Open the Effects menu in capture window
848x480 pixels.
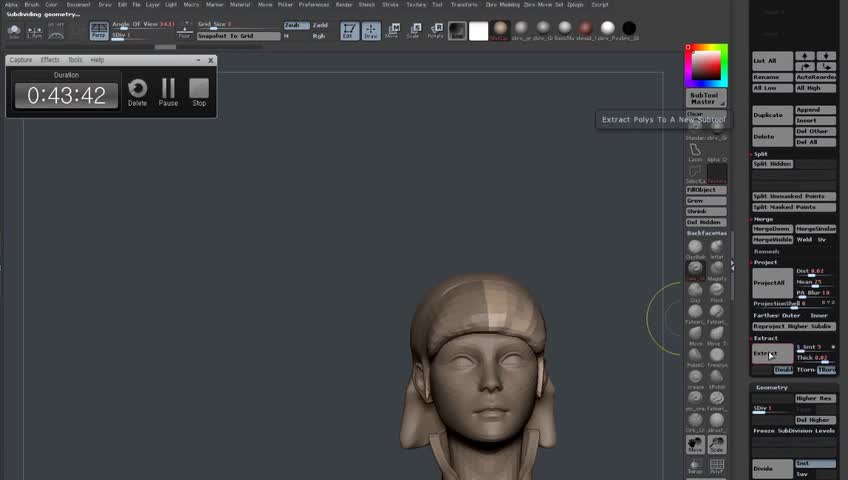[50, 60]
